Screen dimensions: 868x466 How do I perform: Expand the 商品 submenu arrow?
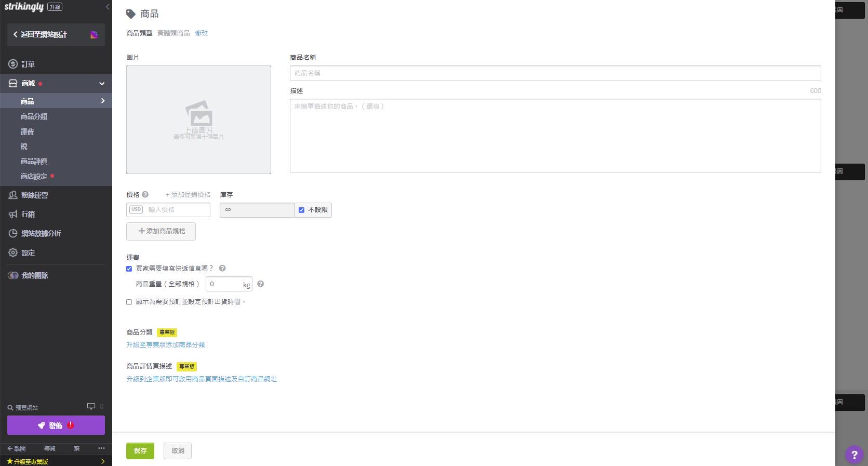coord(103,101)
